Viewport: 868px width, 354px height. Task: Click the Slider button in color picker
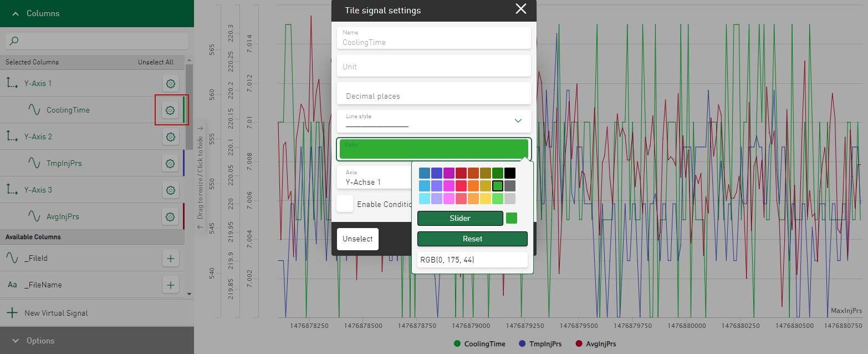pyautogui.click(x=460, y=218)
